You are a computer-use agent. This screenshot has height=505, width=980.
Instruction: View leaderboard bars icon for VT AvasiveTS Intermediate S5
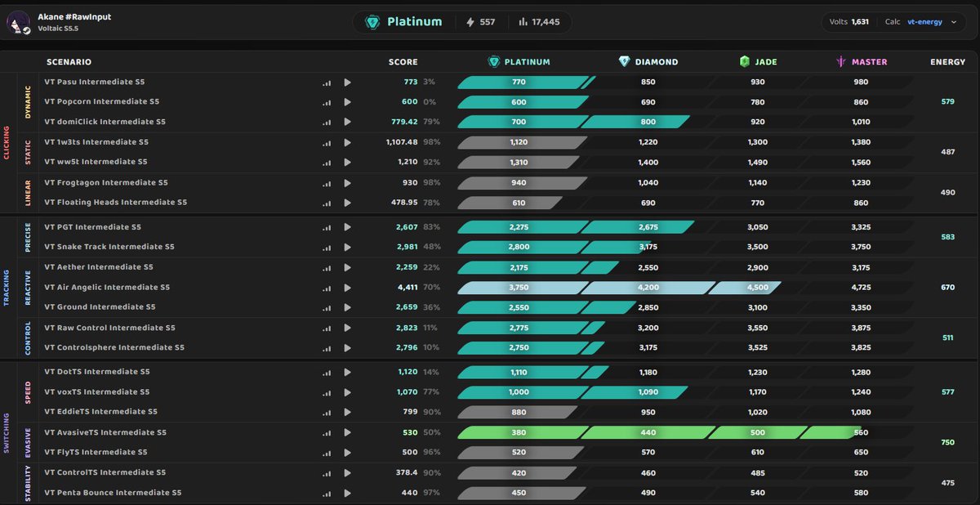pos(327,433)
